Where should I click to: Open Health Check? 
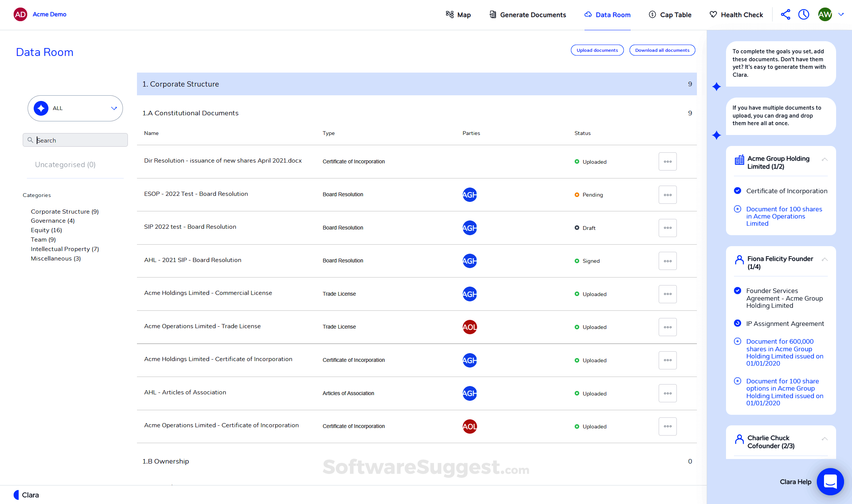pos(736,14)
